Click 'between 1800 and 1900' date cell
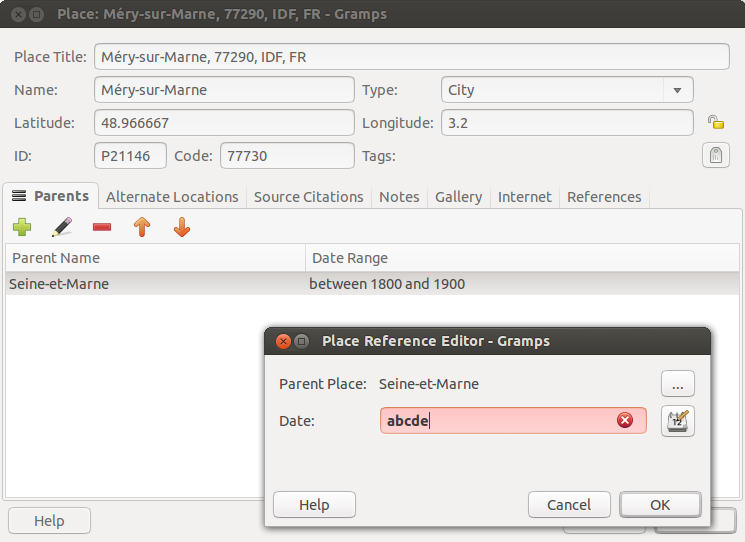 coord(387,284)
